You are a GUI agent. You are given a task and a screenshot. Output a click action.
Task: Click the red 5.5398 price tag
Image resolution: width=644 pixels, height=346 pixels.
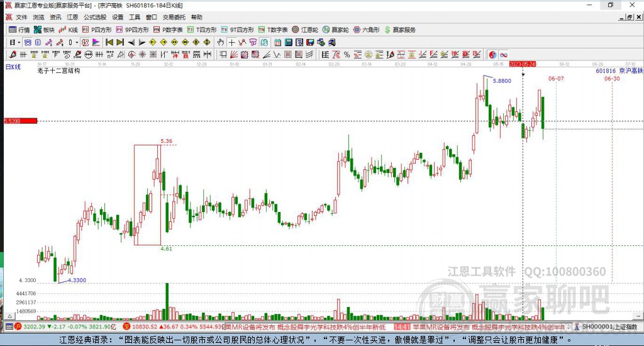[x=21, y=121]
